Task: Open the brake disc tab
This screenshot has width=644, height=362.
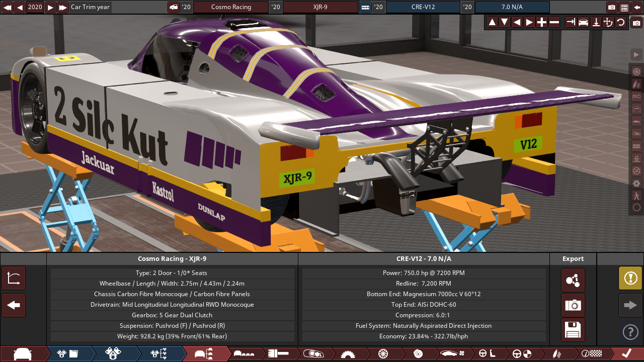Action: (418, 353)
